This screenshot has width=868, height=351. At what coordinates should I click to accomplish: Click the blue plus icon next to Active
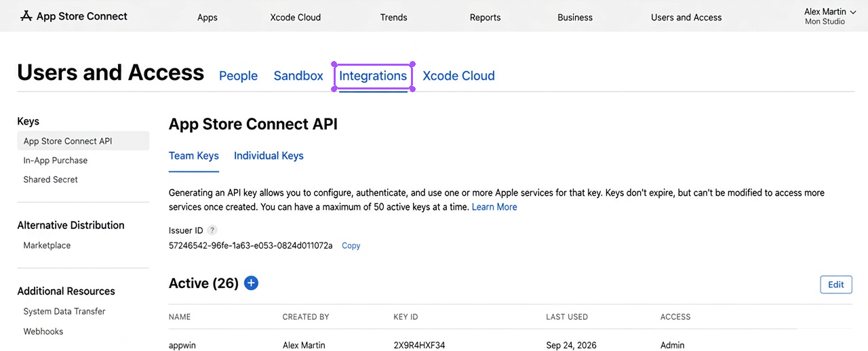[251, 283]
